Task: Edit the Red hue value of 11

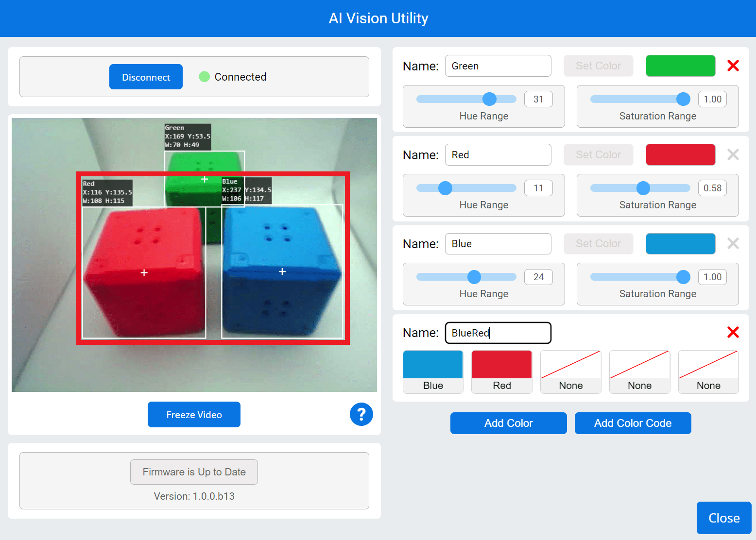Action: click(x=538, y=187)
